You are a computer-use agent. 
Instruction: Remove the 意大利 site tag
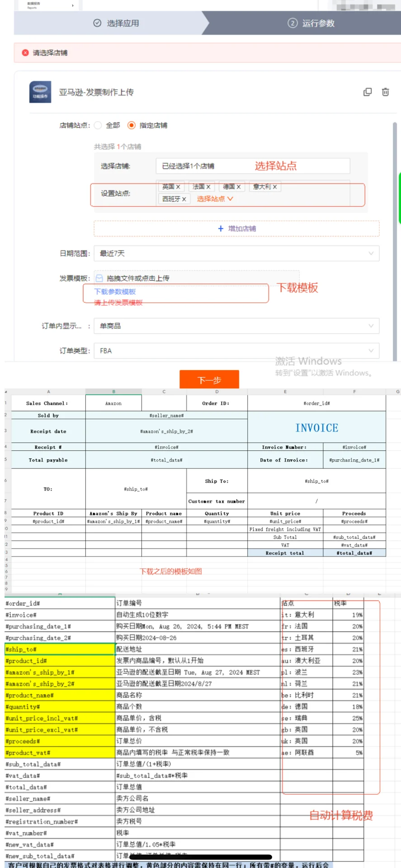275,187
